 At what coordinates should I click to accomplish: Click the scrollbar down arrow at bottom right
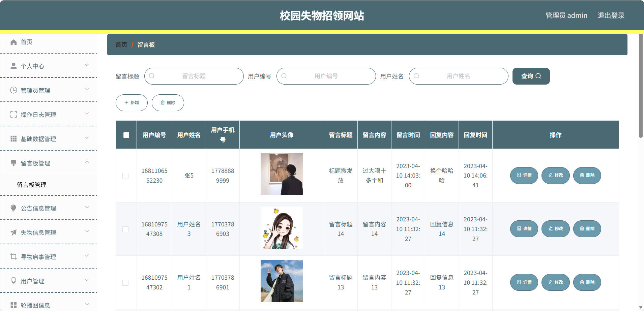641,308
